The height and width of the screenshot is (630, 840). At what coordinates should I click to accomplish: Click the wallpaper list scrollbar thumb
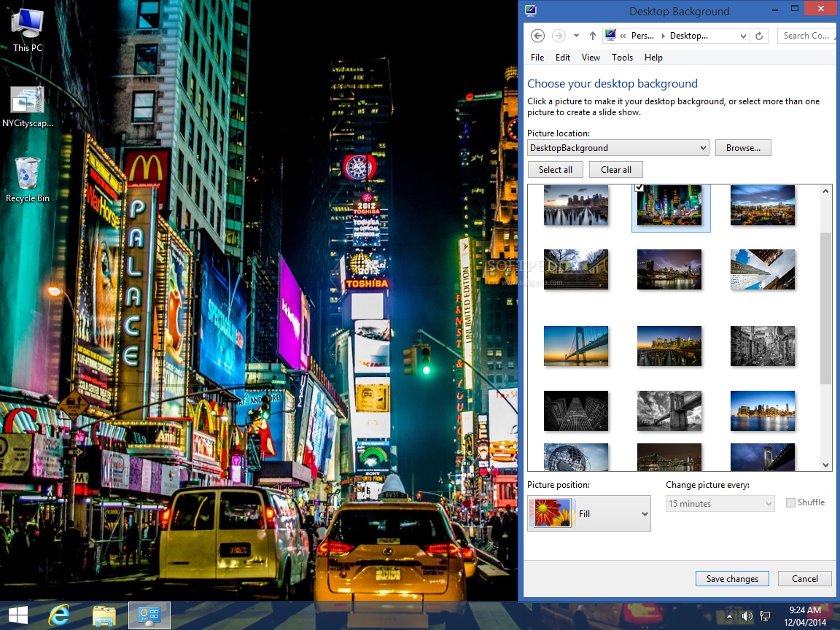825,308
